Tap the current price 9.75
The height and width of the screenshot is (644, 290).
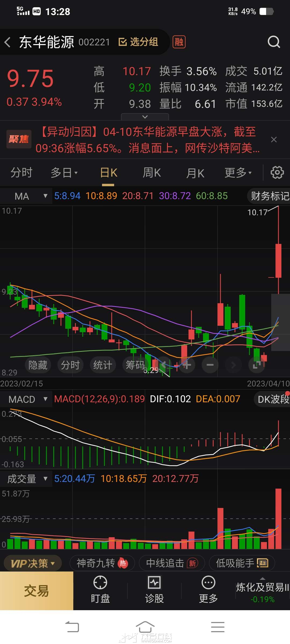30,79
